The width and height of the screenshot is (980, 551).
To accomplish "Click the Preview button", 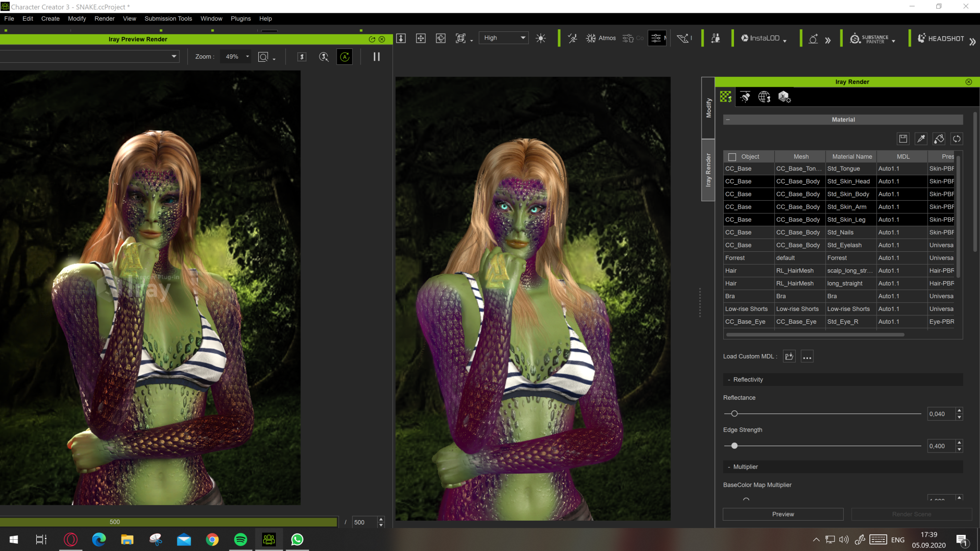I will (783, 514).
